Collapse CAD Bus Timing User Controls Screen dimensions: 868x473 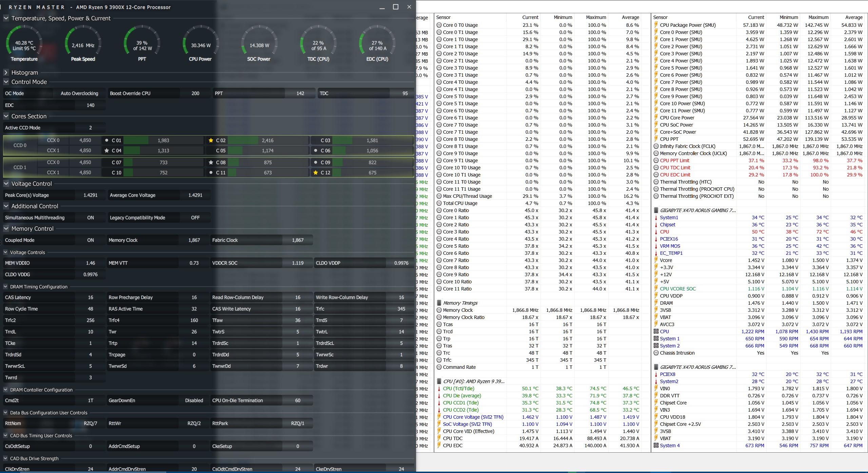[5, 435]
